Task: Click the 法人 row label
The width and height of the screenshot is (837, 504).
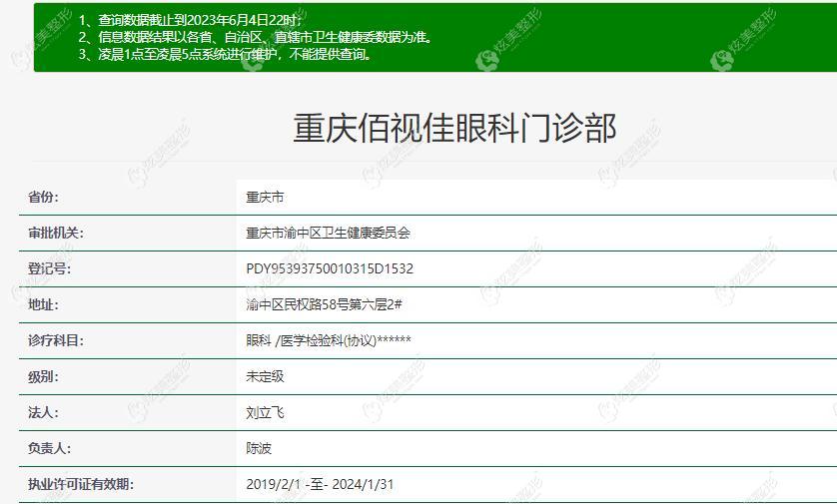Action: pyautogui.click(x=43, y=413)
